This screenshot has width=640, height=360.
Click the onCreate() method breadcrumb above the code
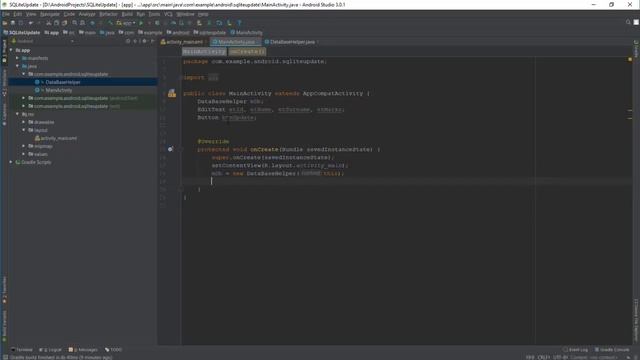(247, 52)
